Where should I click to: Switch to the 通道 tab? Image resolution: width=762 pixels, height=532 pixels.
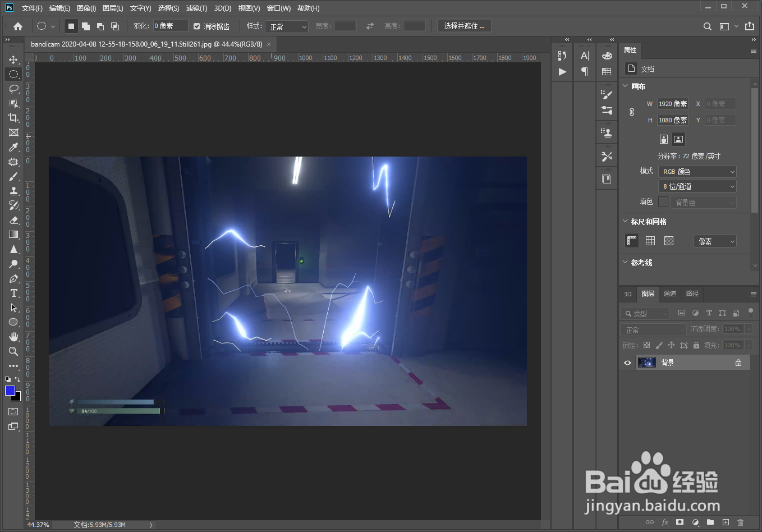670,293
